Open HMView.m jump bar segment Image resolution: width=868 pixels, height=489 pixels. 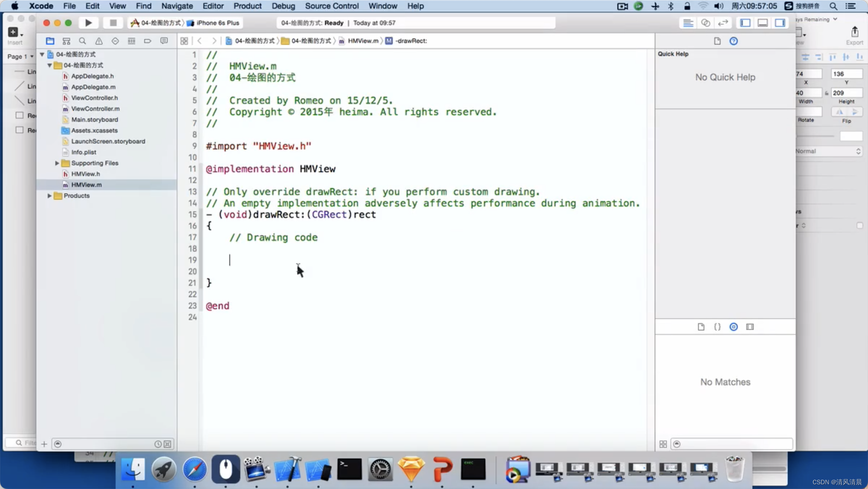coord(359,41)
